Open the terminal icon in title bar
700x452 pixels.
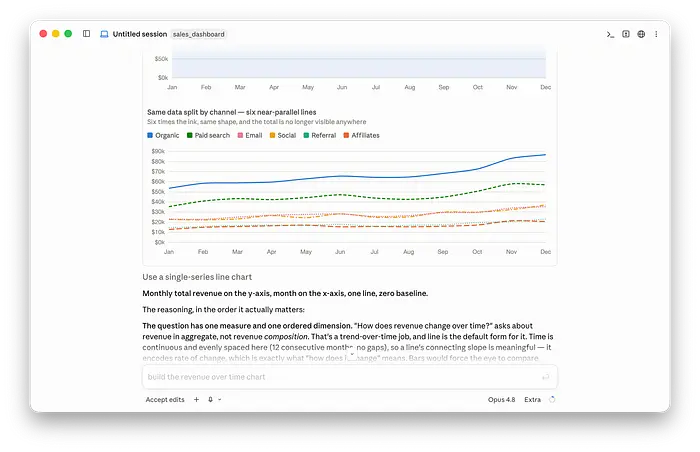(x=610, y=34)
